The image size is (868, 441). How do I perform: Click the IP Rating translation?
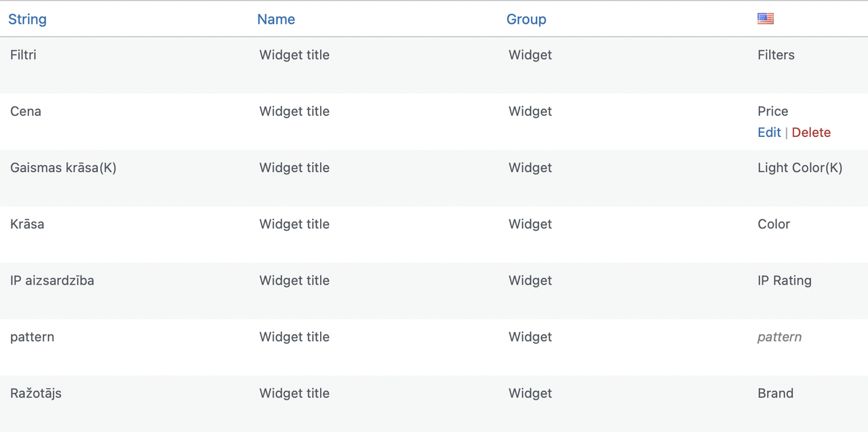click(x=784, y=280)
